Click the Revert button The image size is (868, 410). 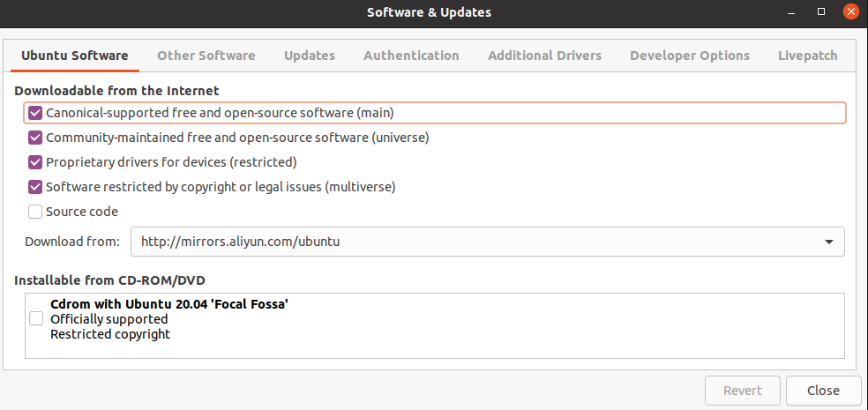(743, 391)
